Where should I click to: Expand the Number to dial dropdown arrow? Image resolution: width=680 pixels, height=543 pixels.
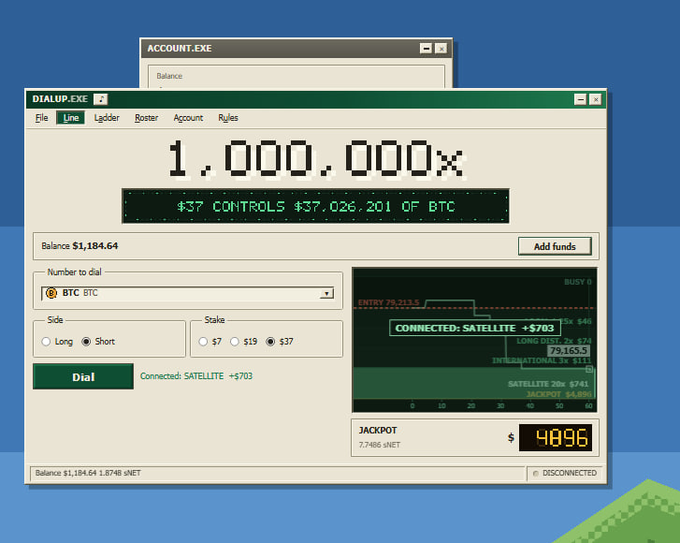tap(327, 294)
